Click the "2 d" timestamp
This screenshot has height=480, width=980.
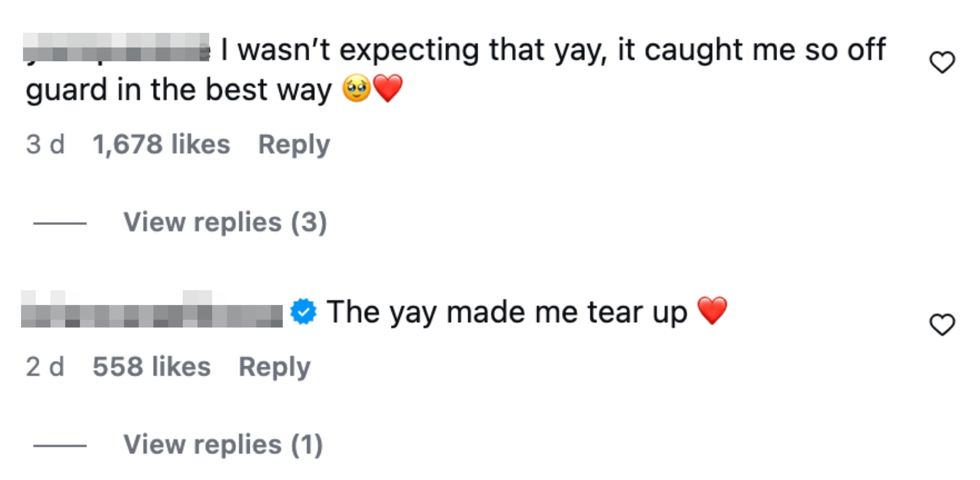(x=45, y=367)
